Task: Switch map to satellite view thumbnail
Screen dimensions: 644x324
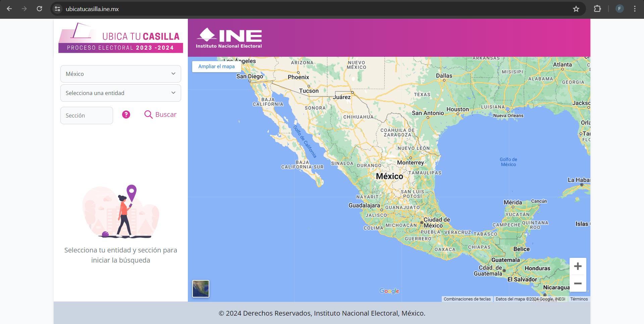Action: click(201, 289)
